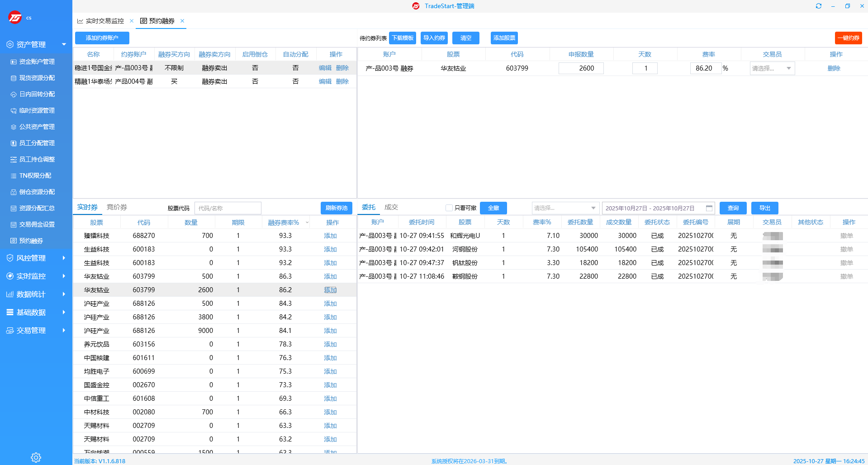This screenshot has width=868, height=465.
Task: Expand the 风控管理 sidebar menu
Action: coord(36,258)
